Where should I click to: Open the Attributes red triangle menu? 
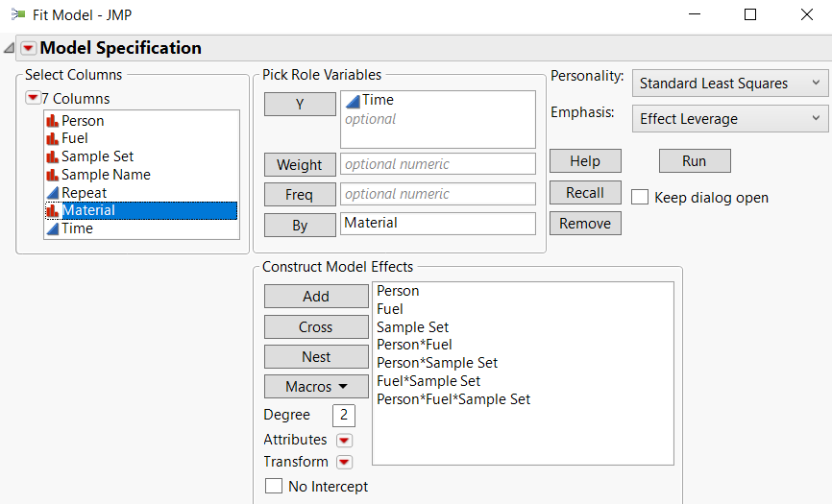point(344,440)
